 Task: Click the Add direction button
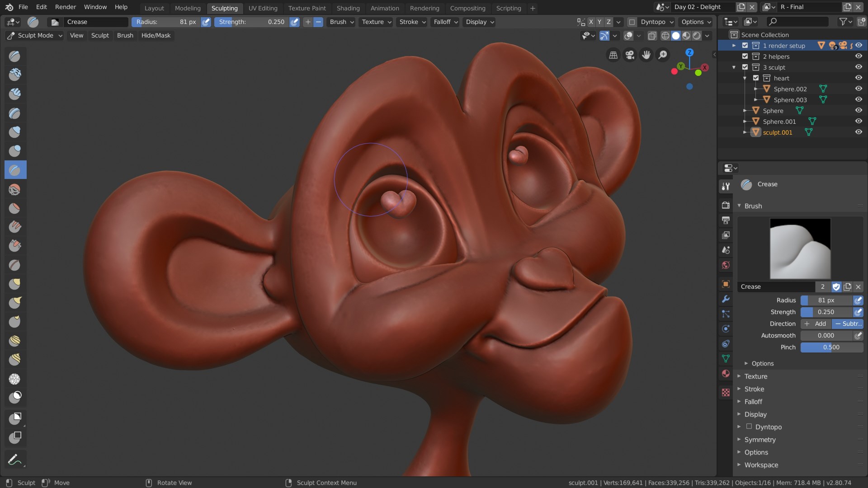coord(816,323)
